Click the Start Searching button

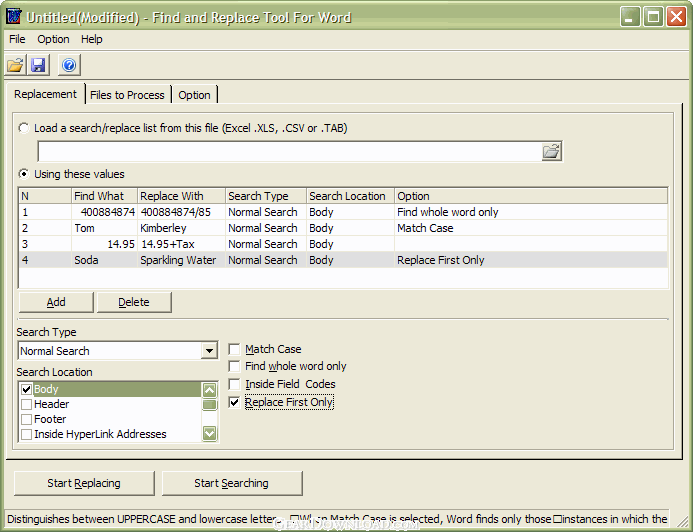click(232, 483)
